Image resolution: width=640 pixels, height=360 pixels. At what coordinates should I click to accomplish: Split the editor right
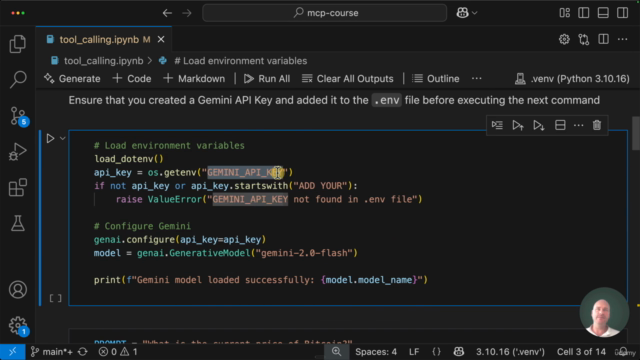click(x=603, y=39)
